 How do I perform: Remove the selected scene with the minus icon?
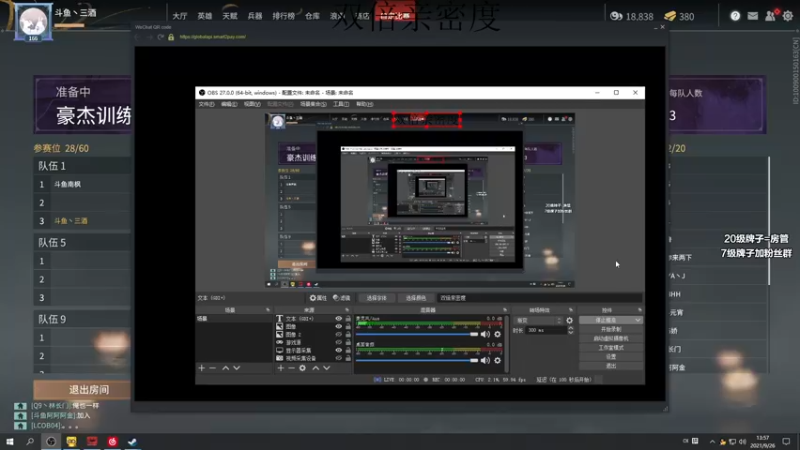213,368
